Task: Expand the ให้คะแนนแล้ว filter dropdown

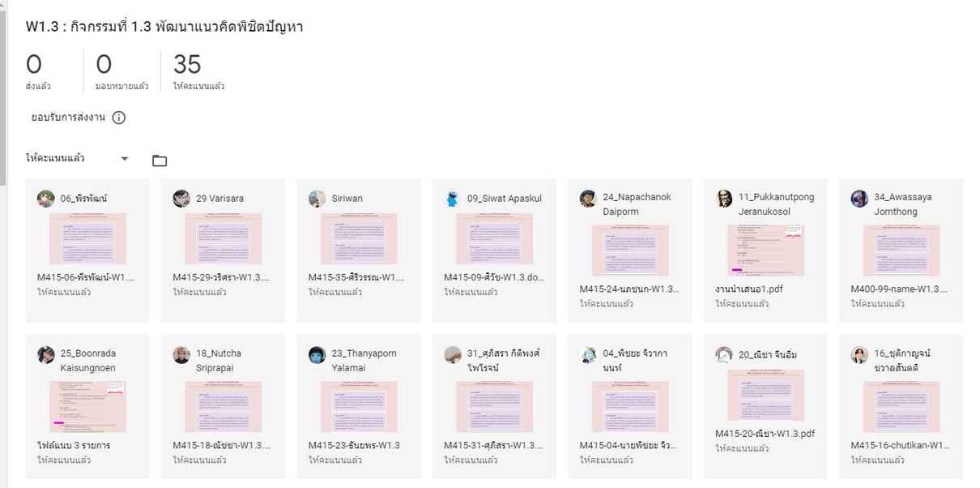Action: coord(125,159)
